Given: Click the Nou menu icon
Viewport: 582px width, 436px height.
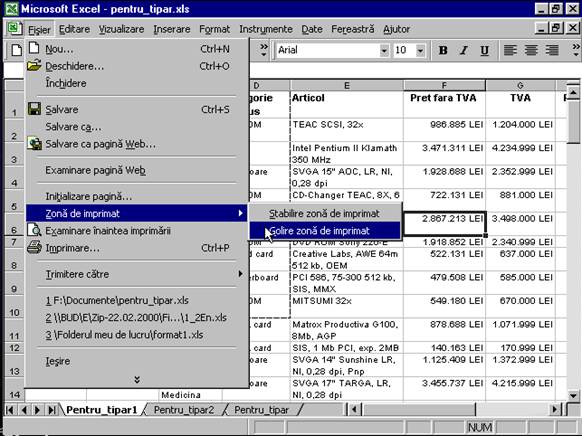Looking at the screenshot, I should [x=34, y=48].
